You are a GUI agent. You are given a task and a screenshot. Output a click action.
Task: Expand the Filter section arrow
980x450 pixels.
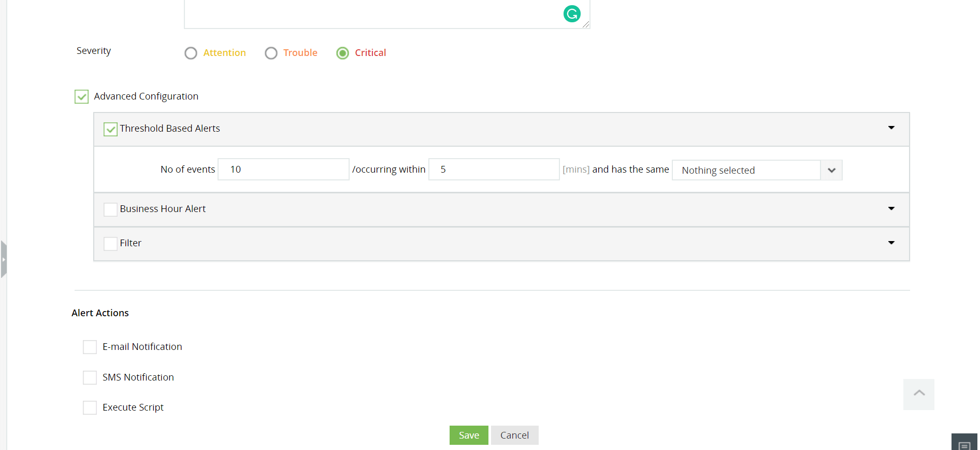coord(891,243)
